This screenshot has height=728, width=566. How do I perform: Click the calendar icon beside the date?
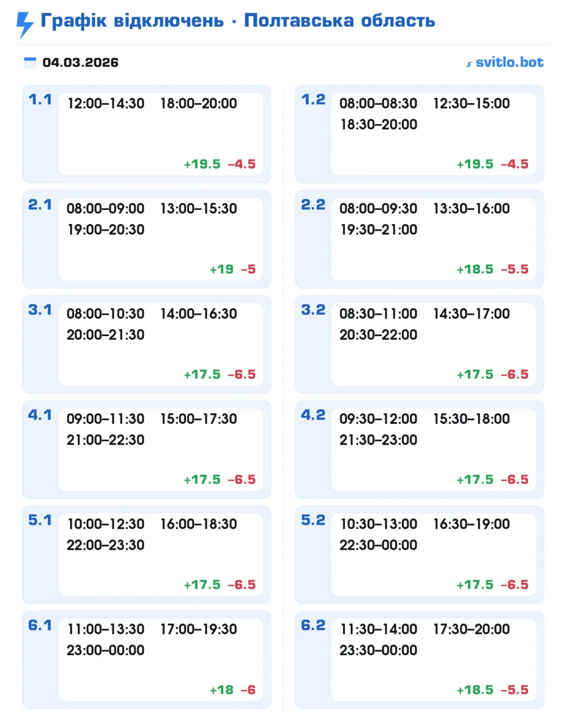[30, 62]
